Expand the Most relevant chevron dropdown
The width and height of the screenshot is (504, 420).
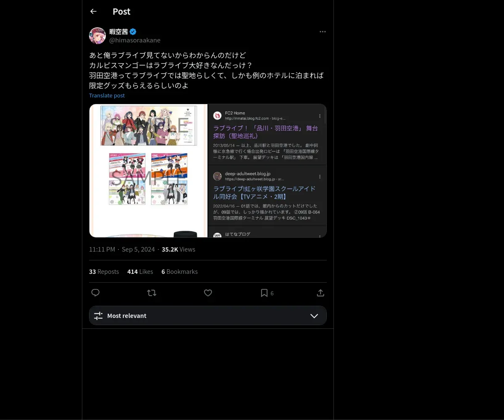(314, 315)
